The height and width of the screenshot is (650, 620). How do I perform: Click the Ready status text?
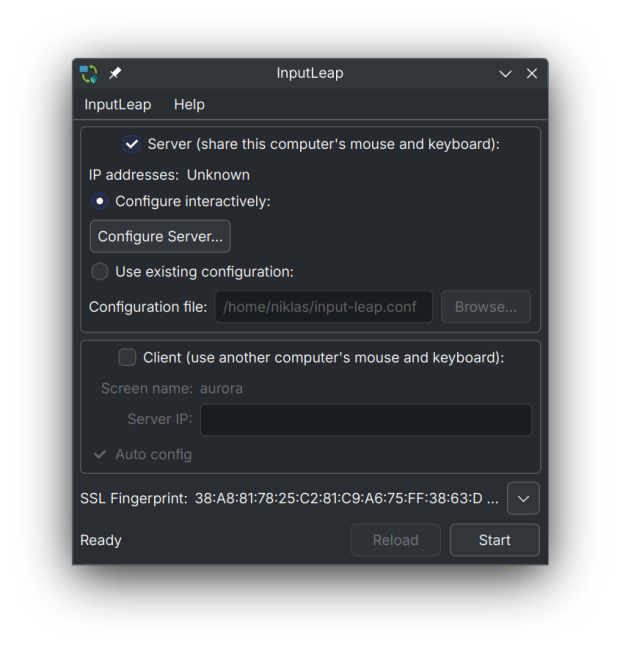101,540
